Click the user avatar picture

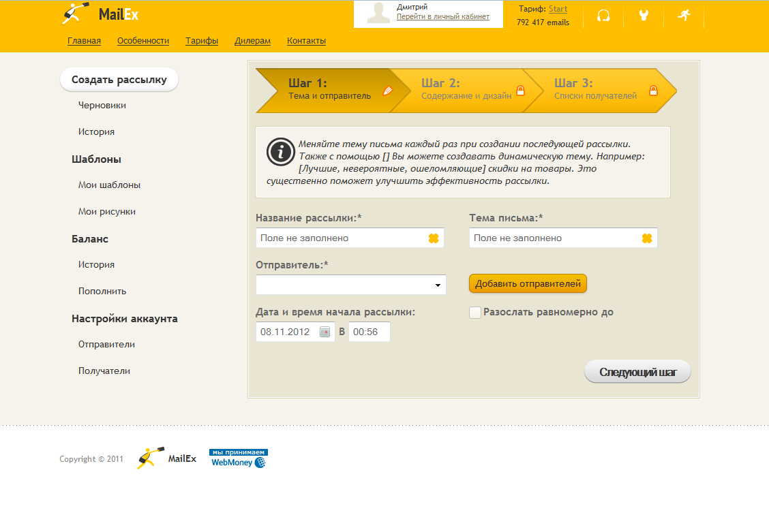tap(378, 14)
